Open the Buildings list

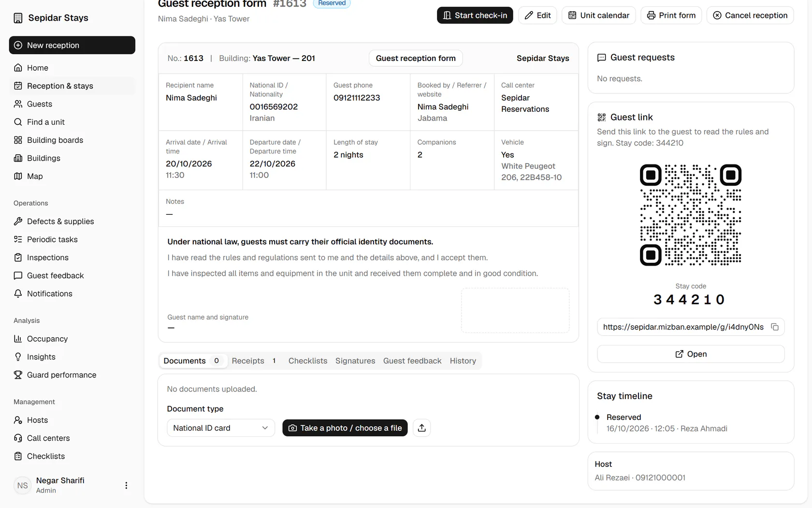pos(72,158)
